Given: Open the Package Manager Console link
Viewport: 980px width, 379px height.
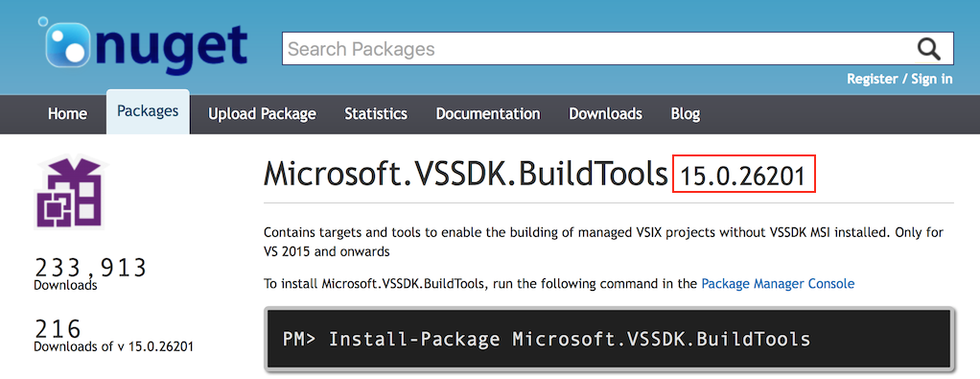Looking at the screenshot, I should (x=778, y=283).
